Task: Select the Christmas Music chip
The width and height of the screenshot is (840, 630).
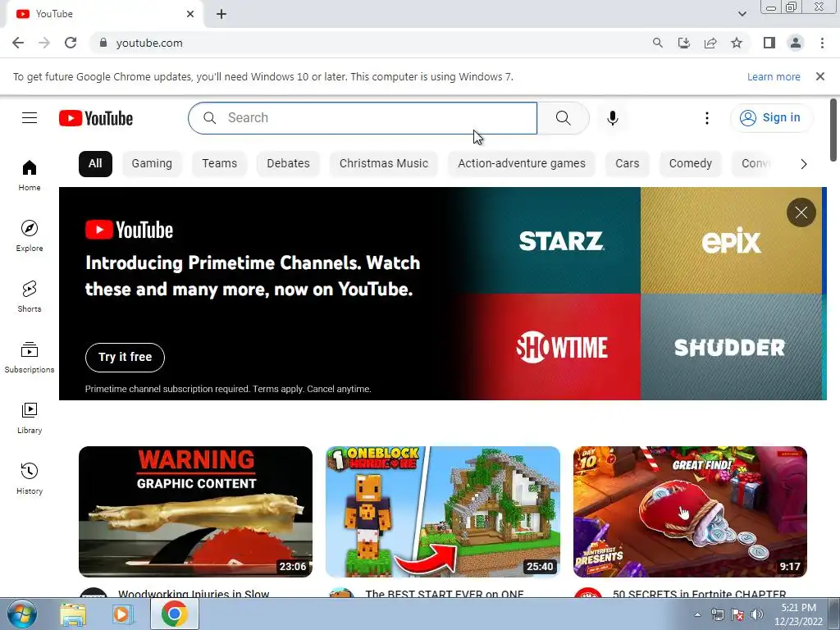Action: click(x=384, y=163)
